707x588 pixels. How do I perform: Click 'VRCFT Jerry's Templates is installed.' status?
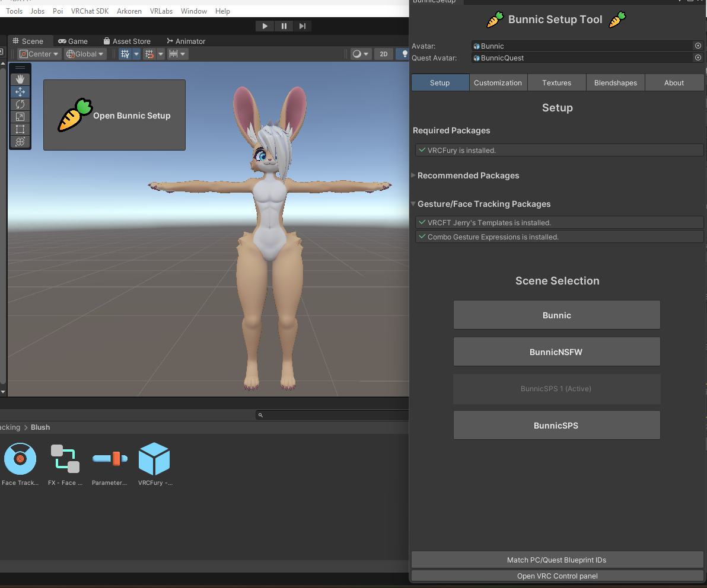pos(559,223)
